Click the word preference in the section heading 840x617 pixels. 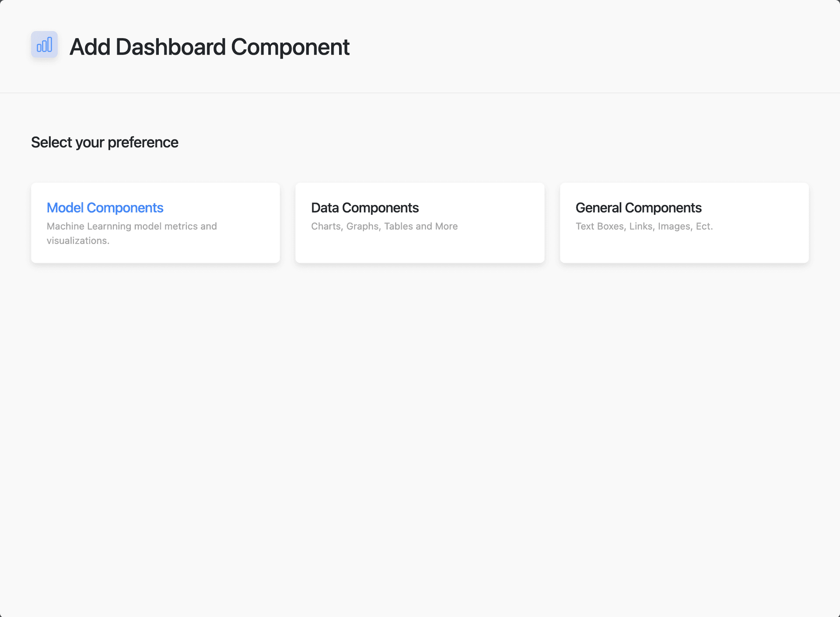(x=143, y=143)
